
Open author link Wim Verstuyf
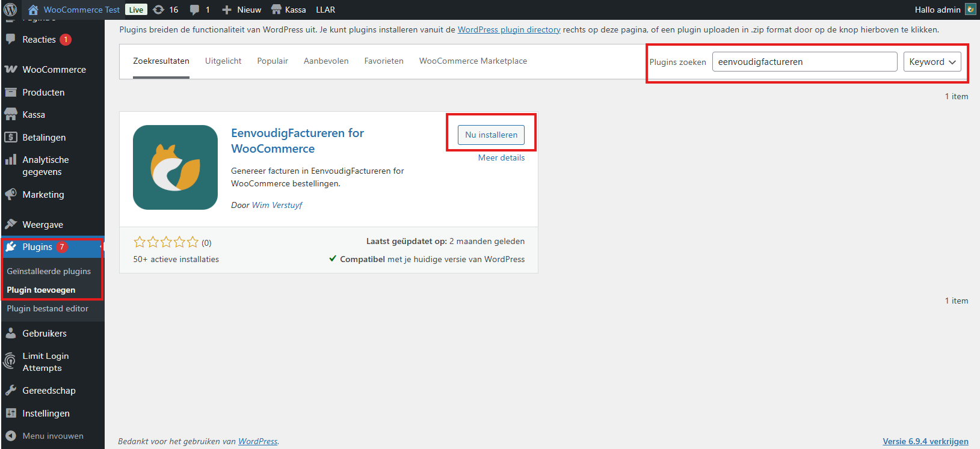coord(277,205)
